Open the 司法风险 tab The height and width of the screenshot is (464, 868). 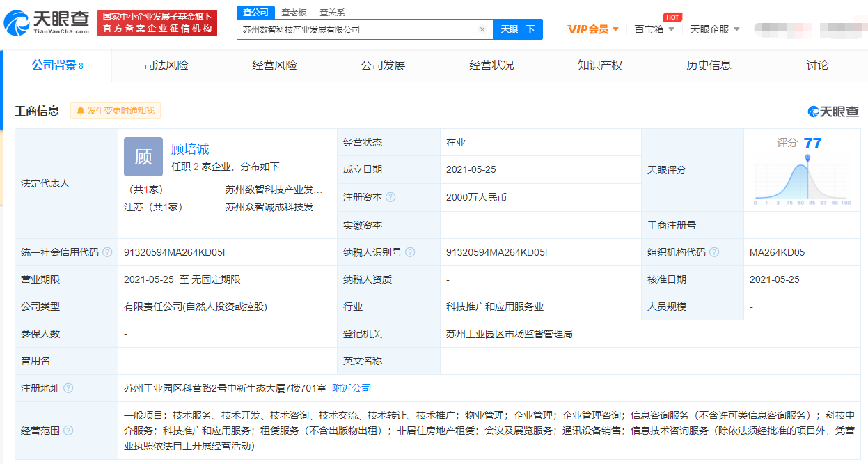[166, 65]
